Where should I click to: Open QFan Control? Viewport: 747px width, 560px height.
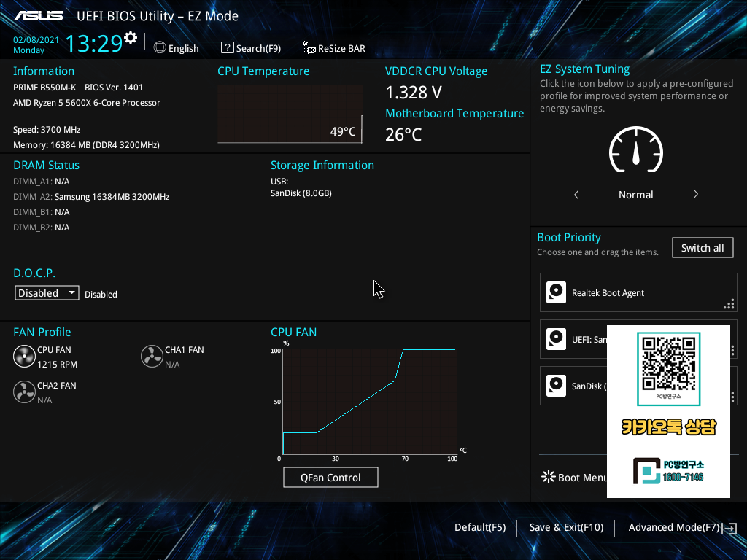[330, 478]
